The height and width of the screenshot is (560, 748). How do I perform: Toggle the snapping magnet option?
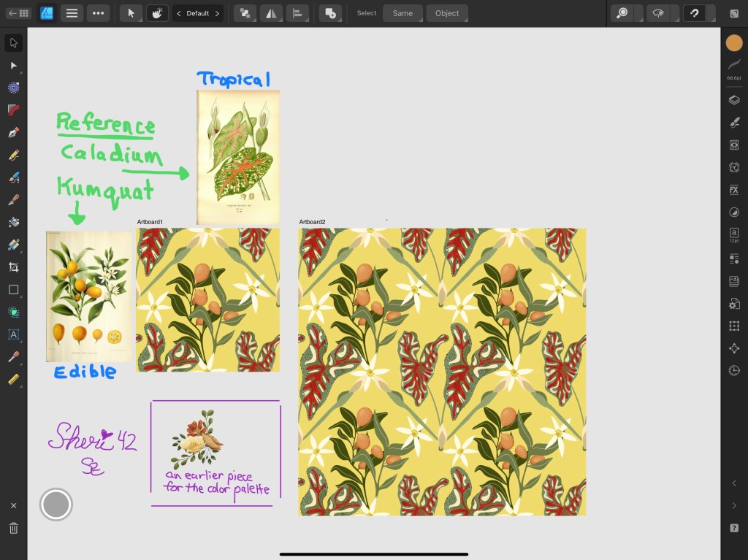tap(694, 13)
